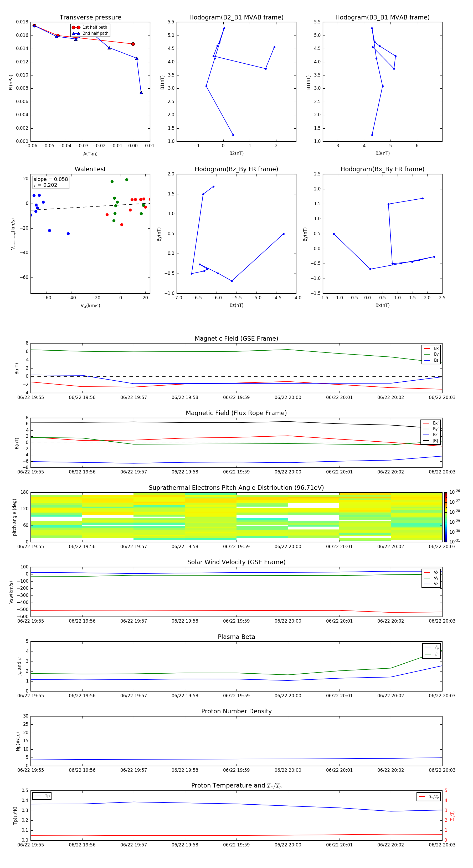Image resolution: width=473 pixels, height=868 pixels.
Task: Click the β legend entry below βp
Action: (x=431, y=654)
